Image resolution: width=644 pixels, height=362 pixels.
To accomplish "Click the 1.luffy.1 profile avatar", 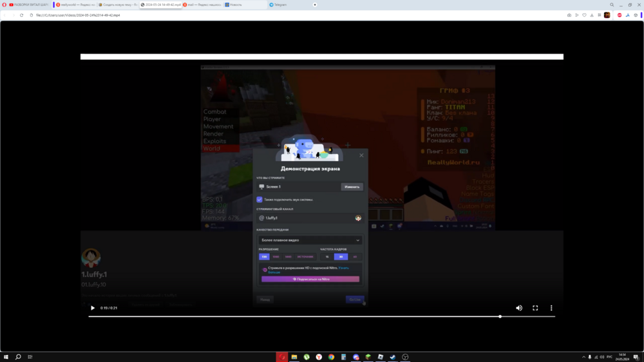I will (x=91, y=258).
